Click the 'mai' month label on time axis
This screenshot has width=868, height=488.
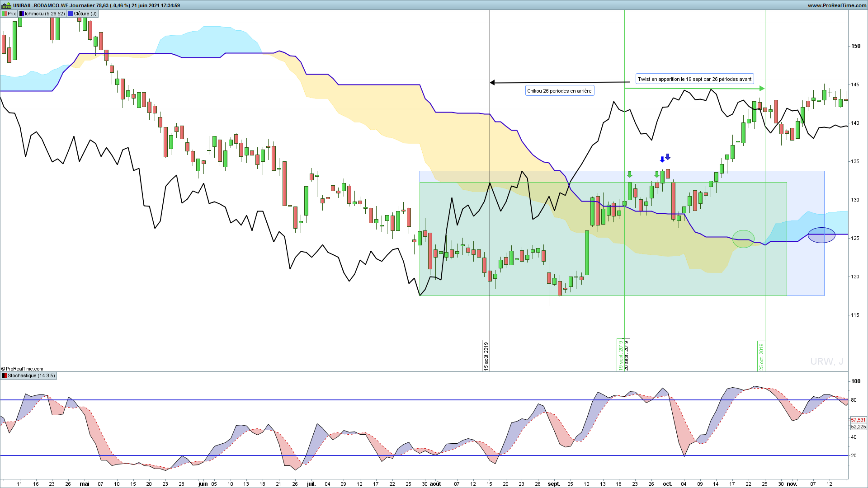(x=85, y=484)
